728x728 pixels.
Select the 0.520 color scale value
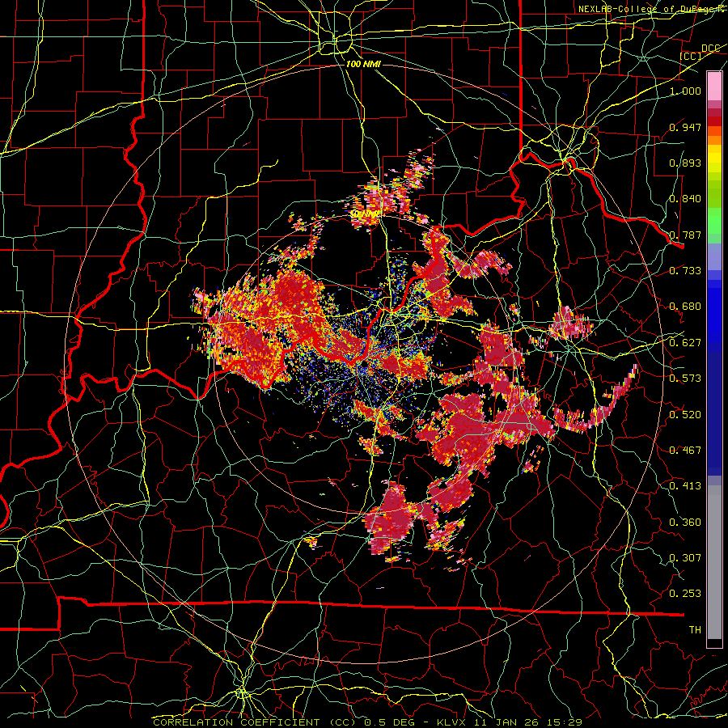(685, 415)
